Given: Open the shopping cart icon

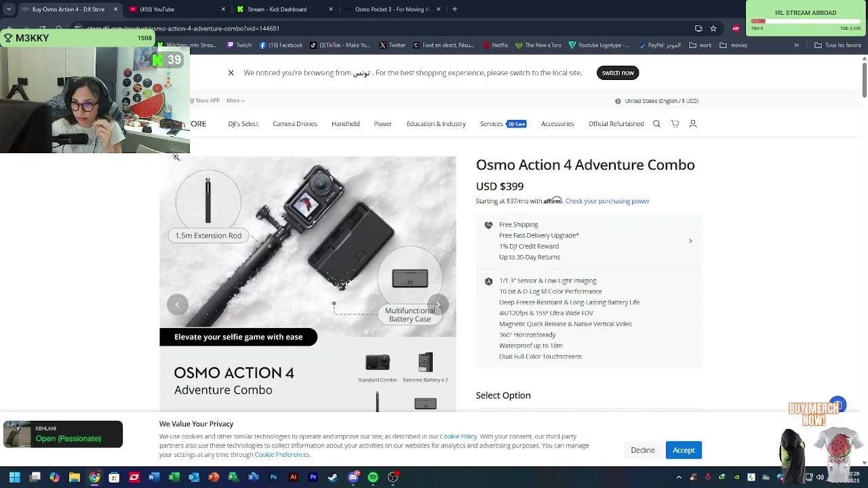Looking at the screenshot, I should coord(675,124).
